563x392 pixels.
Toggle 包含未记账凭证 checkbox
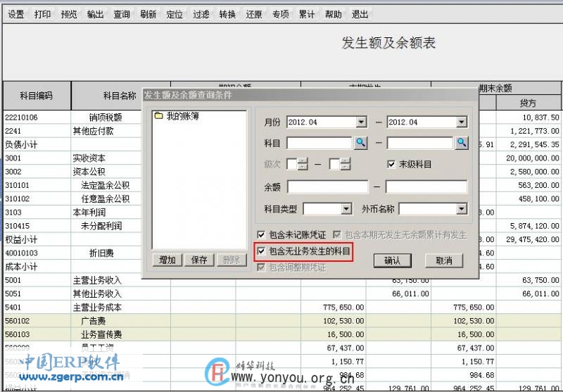tap(261, 235)
